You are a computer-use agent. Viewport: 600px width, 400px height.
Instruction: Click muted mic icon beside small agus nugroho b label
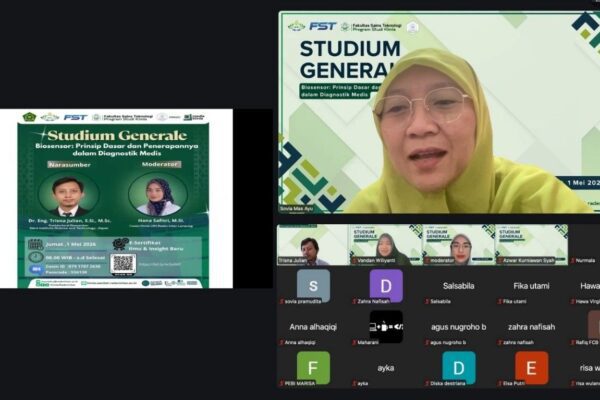coord(427,343)
